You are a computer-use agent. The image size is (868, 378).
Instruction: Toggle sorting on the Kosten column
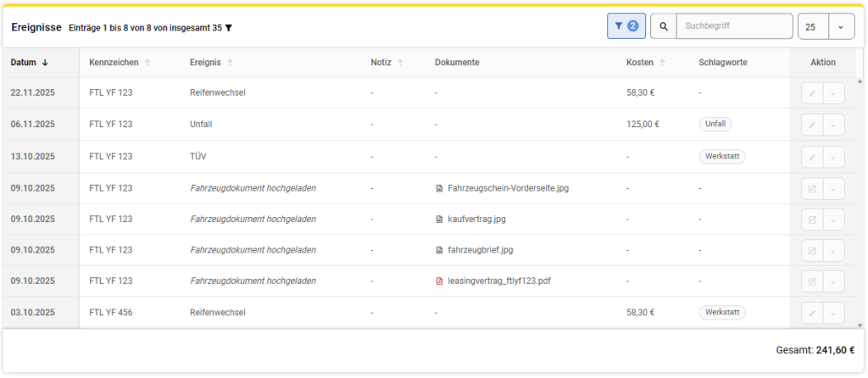click(x=646, y=63)
